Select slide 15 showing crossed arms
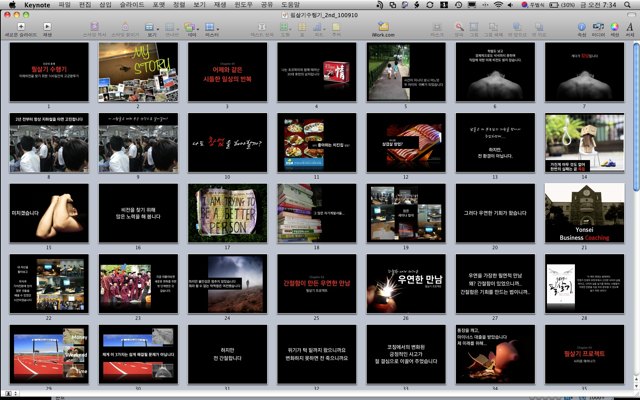 (49, 213)
